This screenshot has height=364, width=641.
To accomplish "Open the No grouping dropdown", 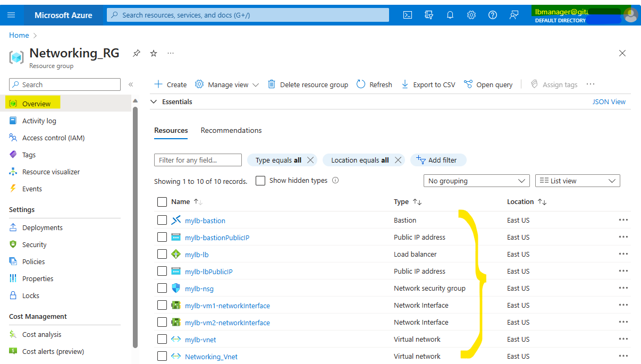I will 477,181.
